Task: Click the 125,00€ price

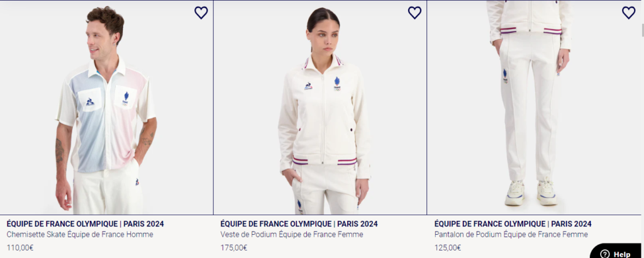Action: click(448, 248)
